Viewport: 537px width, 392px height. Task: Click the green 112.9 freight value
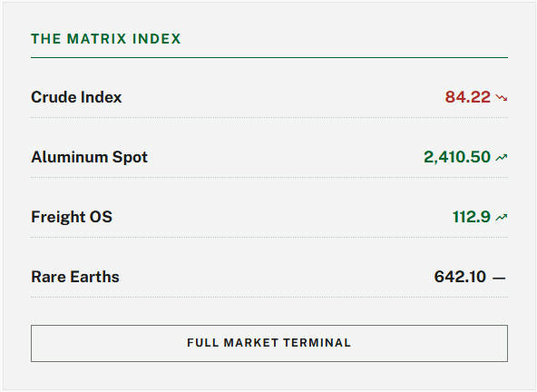[x=472, y=217]
